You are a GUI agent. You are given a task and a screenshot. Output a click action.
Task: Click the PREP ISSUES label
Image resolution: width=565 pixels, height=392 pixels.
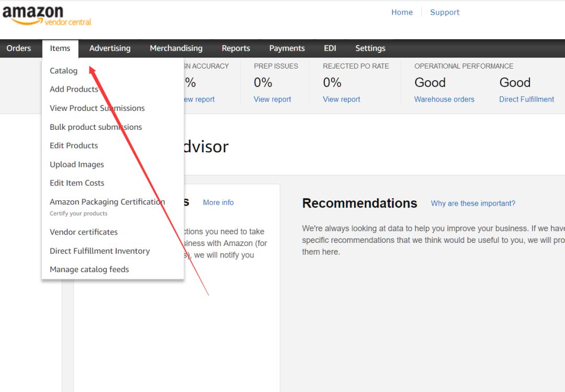[276, 66]
